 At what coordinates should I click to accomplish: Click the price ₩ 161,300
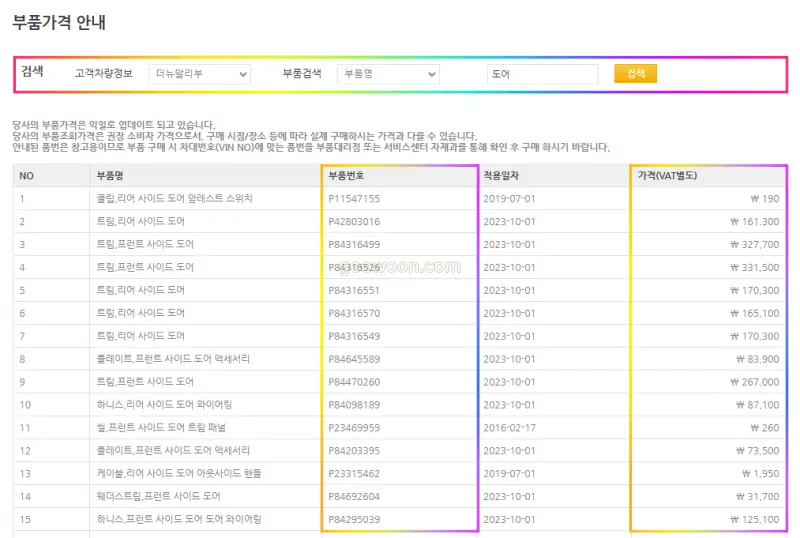755,222
